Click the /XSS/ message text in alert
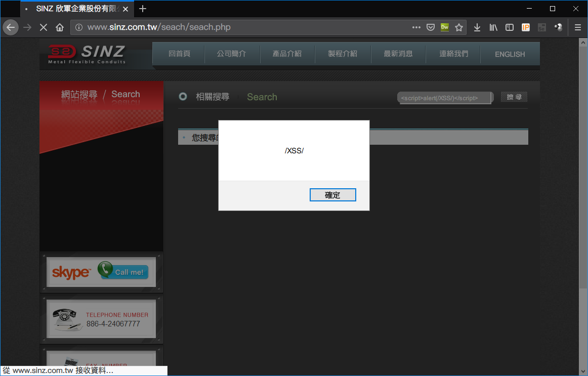 pos(294,151)
